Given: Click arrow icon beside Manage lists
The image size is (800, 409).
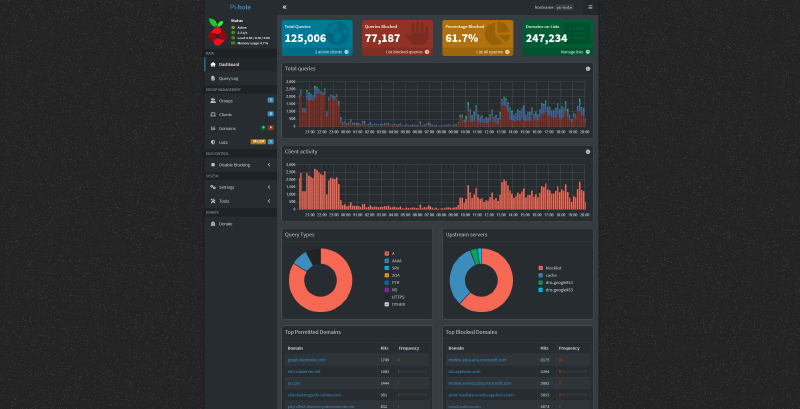Looking at the screenshot, I should pyautogui.click(x=588, y=52).
